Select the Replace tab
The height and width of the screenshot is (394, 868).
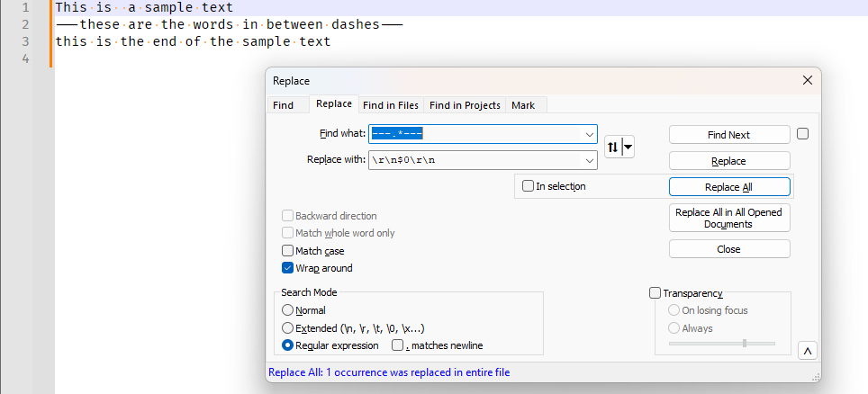[334, 103]
